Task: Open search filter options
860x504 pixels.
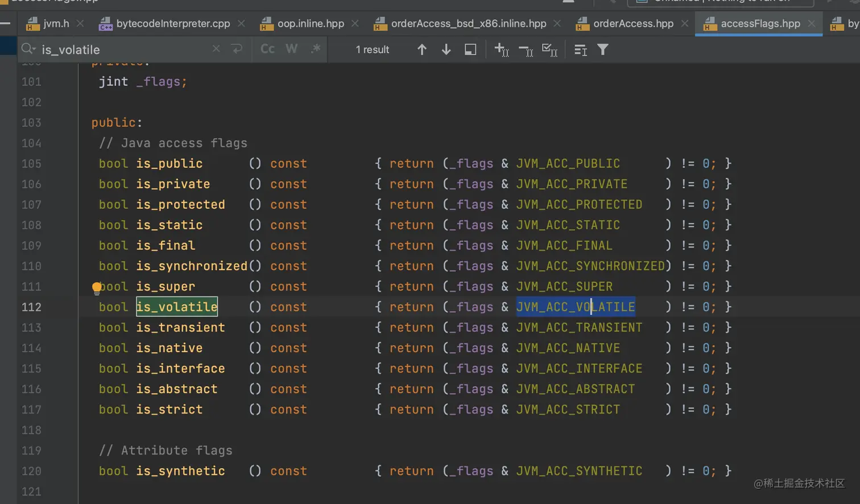Action: click(603, 49)
